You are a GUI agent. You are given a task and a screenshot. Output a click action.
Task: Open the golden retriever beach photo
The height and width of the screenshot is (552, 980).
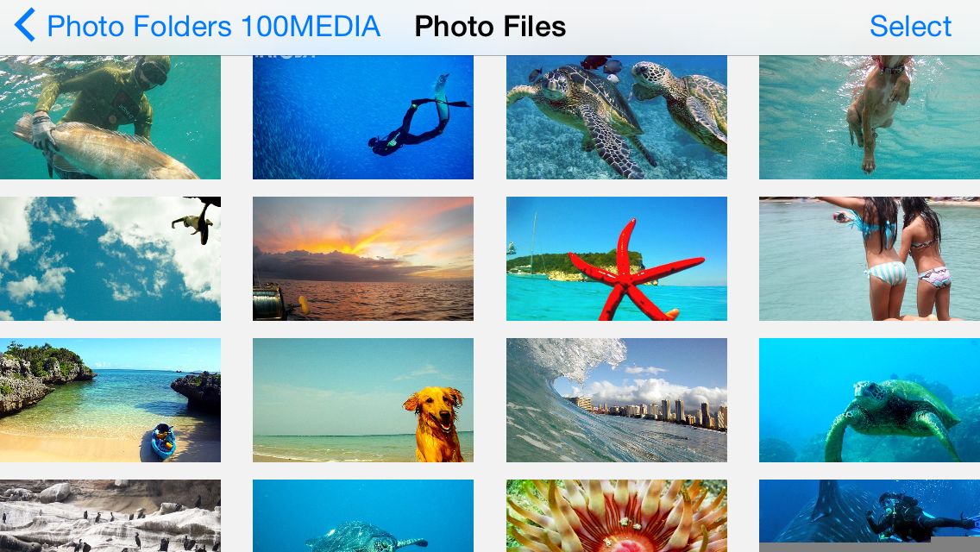tap(363, 400)
